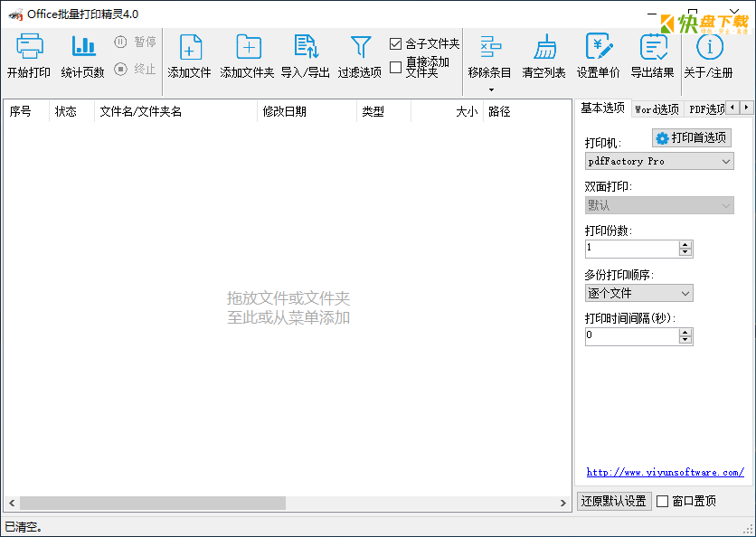
Task: Open 关于/注册 info icon
Action: 709,47
